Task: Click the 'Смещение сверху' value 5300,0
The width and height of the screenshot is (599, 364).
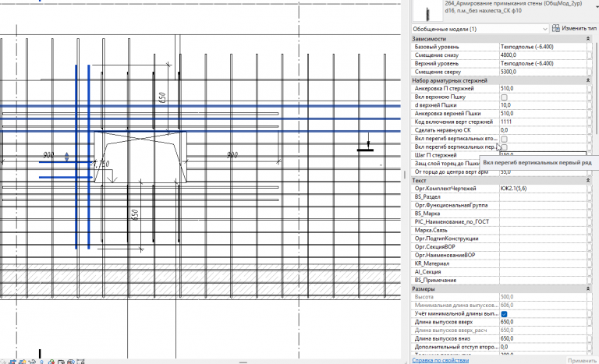Action: (543, 72)
